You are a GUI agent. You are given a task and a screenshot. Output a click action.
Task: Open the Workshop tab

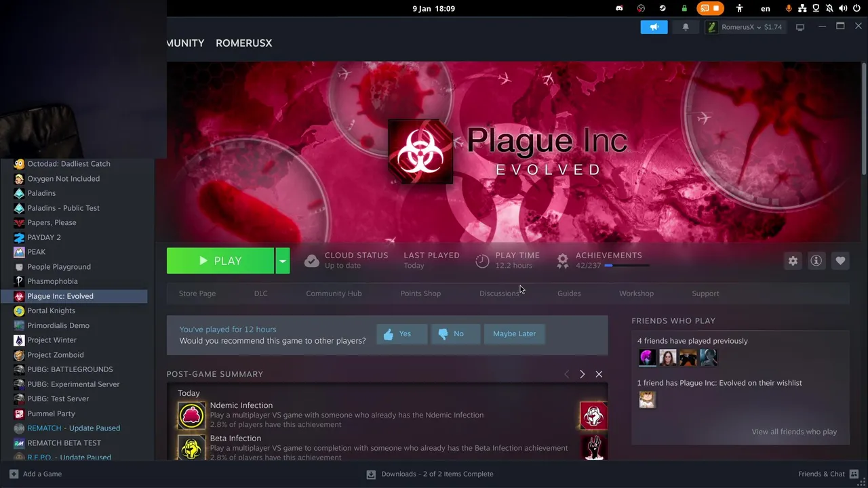(636, 293)
